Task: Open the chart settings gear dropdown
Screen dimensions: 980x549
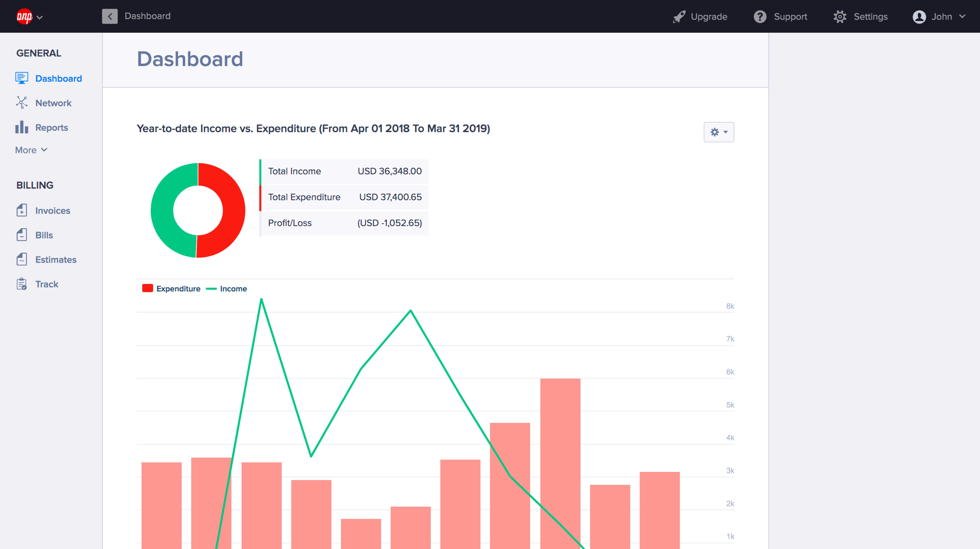Action: tap(719, 132)
